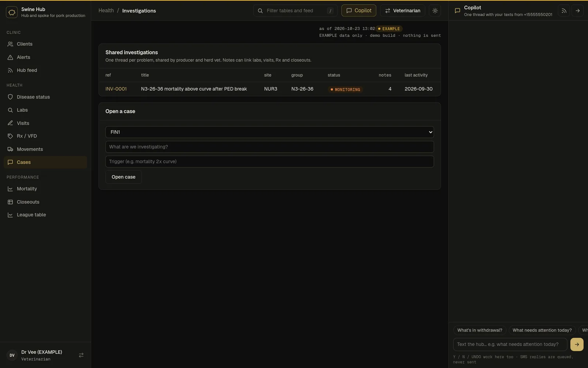Click the investigation title about PED break
Screen dimensions: 588x368
click(194, 89)
